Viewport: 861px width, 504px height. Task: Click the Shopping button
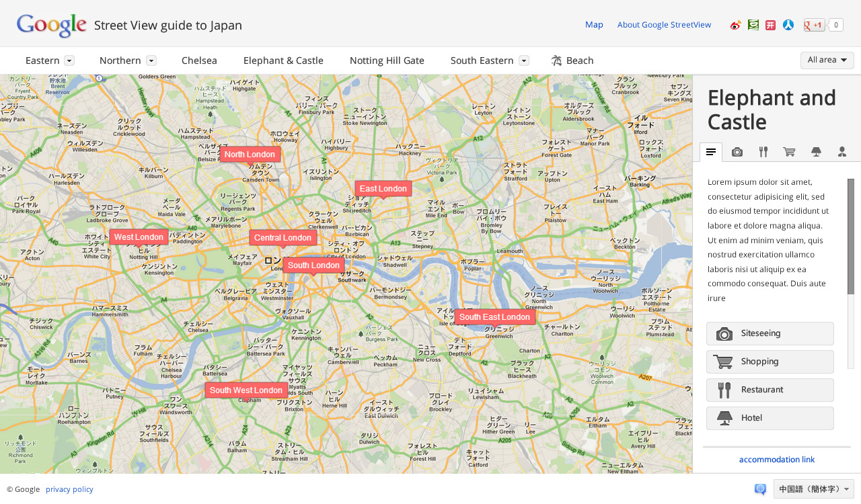[770, 362]
